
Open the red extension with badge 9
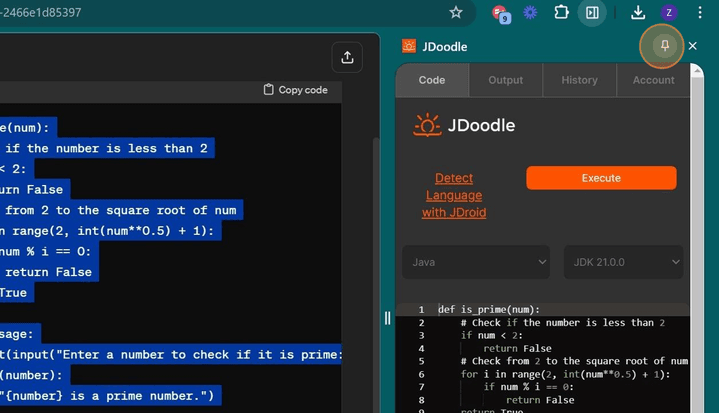click(500, 13)
